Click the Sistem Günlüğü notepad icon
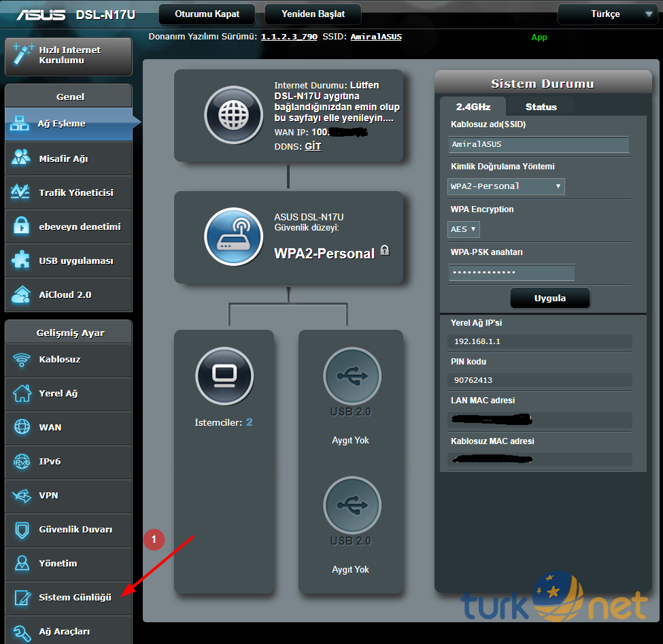The width and height of the screenshot is (663, 644). click(x=22, y=597)
